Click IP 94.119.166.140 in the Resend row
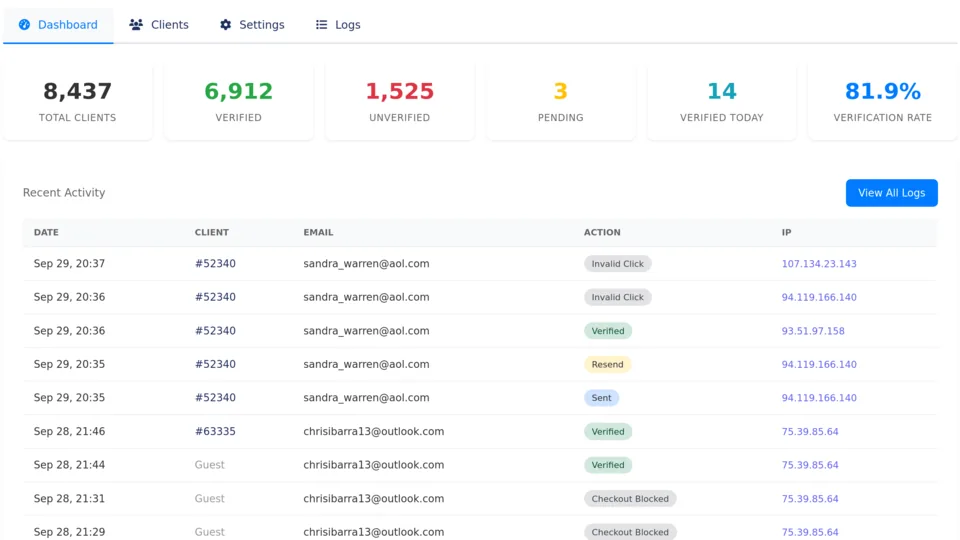 tap(819, 364)
